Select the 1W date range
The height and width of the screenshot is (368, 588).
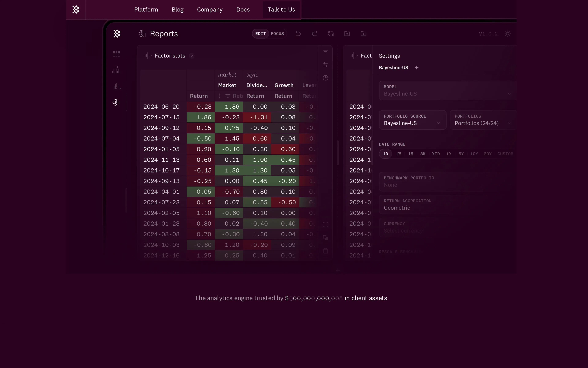pyautogui.click(x=398, y=154)
